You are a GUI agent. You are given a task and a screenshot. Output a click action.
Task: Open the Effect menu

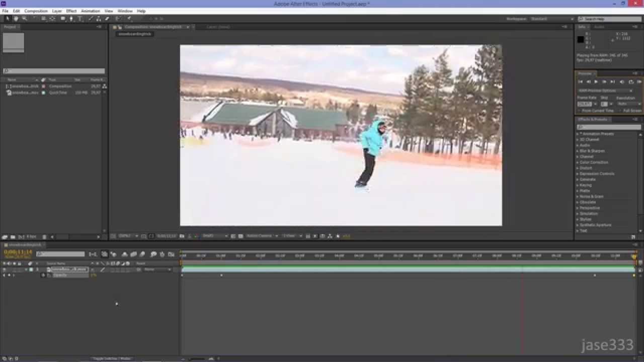(71, 11)
